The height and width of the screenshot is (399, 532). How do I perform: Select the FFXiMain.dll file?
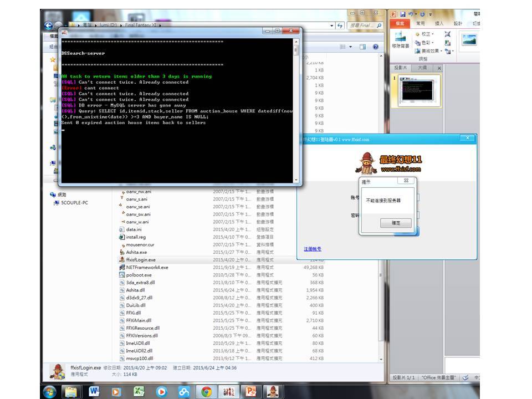pyautogui.click(x=139, y=320)
